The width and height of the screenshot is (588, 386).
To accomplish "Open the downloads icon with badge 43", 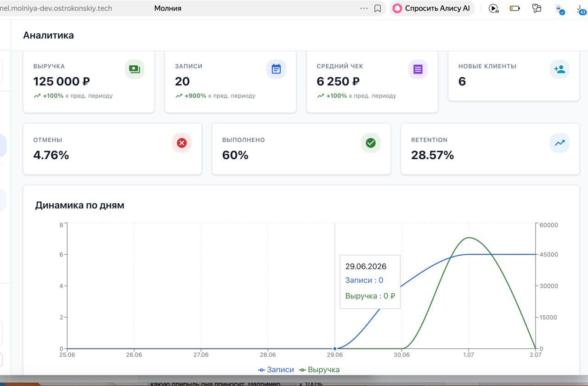I will click(x=581, y=9).
